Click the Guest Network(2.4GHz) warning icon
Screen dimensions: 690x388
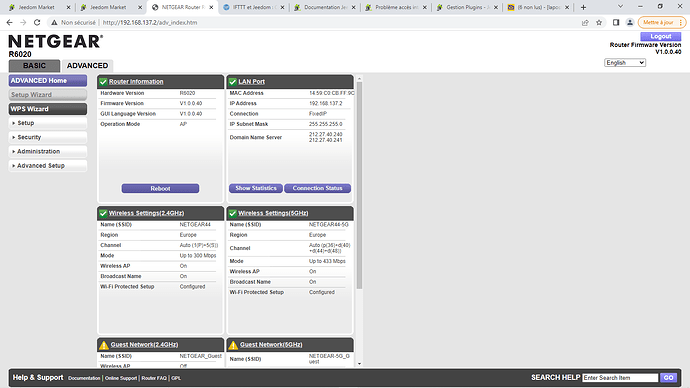(x=103, y=345)
